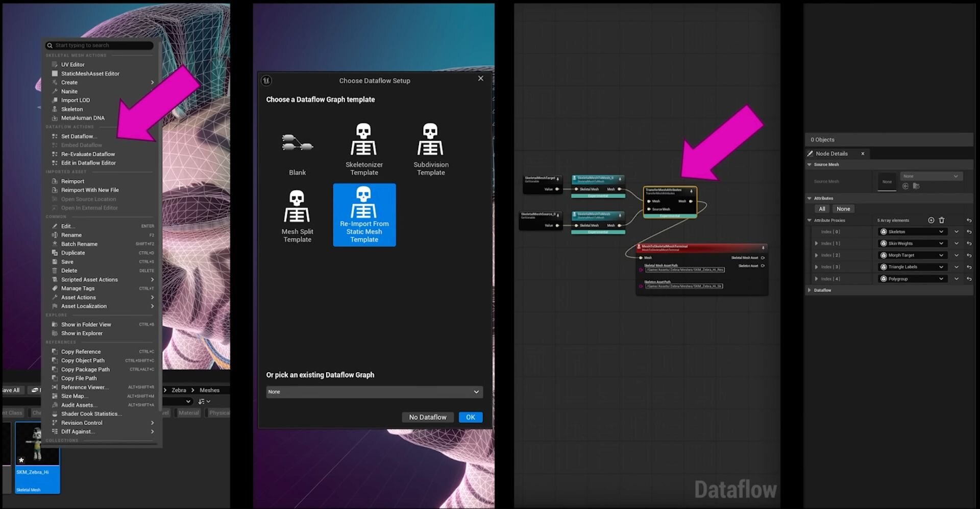The height and width of the screenshot is (509, 980).
Task: Open the Morph Target attribute proxy dropdown
Action: tap(912, 255)
